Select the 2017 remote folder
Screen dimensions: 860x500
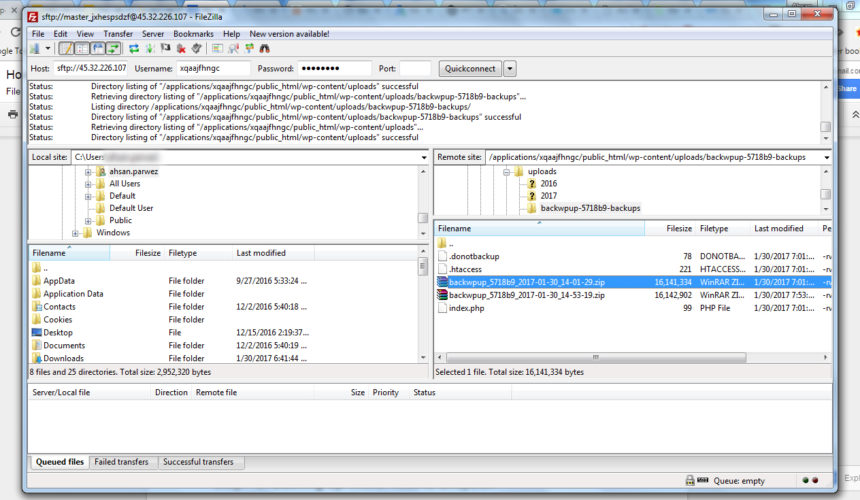coord(548,196)
